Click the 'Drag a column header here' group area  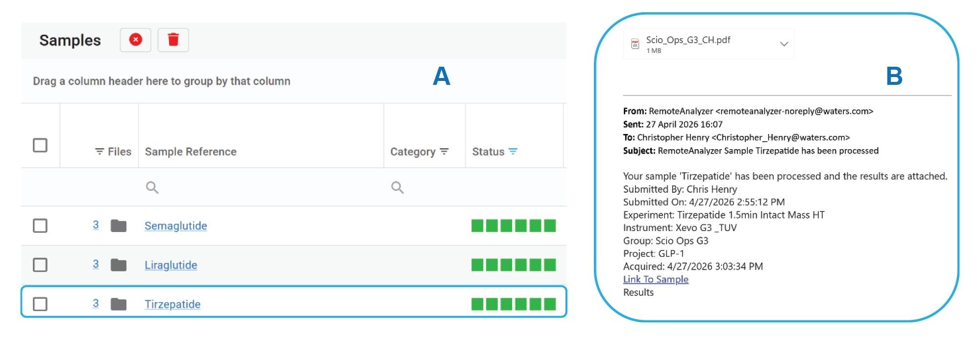[x=162, y=81]
